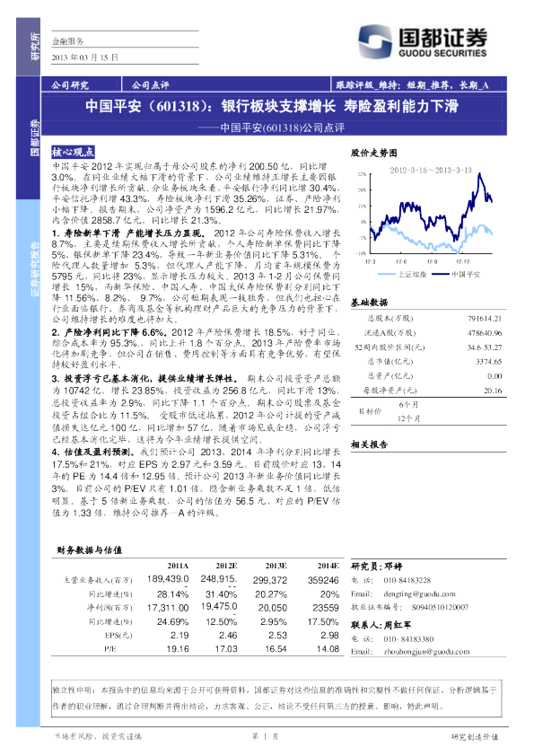Click paragraph heading 2. 产险净利同比下降6.6%
The image size is (534, 756).
pos(109,332)
